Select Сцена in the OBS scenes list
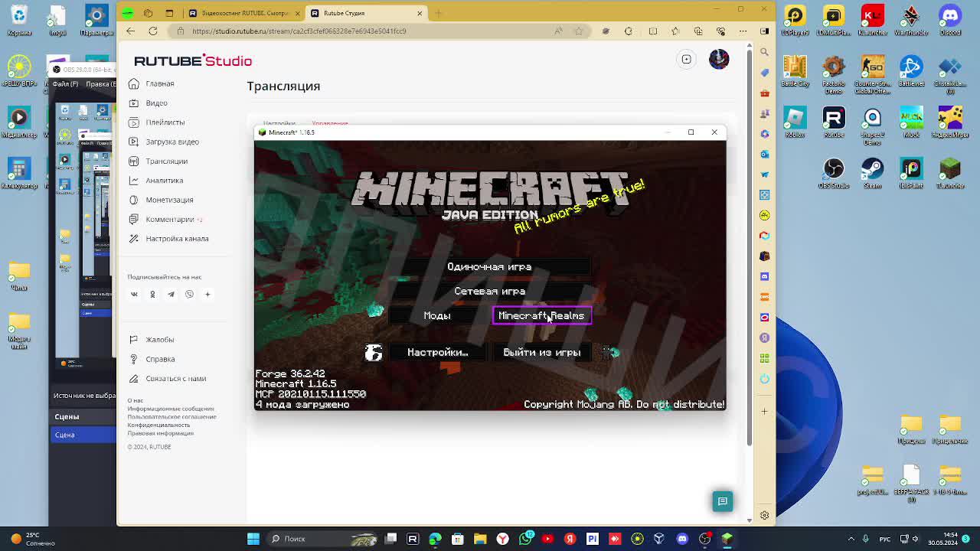The height and width of the screenshot is (551, 980). (83, 435)
